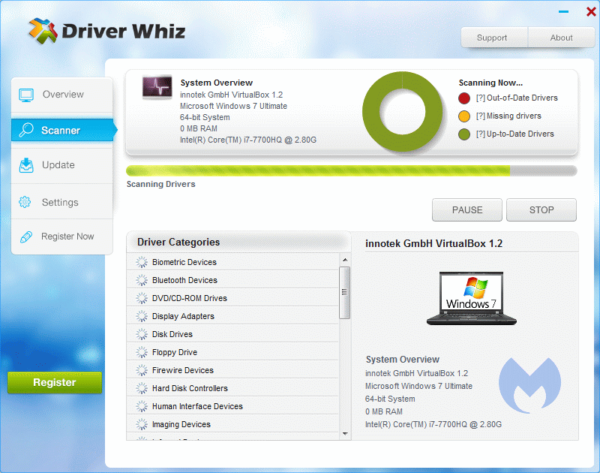Click the Biometric Devices spinner icon
The image size is (600, 473).
142,262
